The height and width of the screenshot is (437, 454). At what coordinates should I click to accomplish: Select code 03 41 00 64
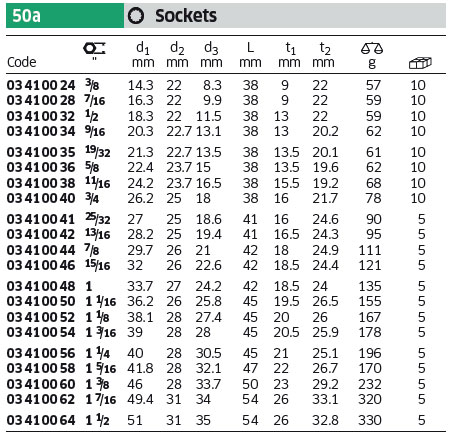click(41, 420)
